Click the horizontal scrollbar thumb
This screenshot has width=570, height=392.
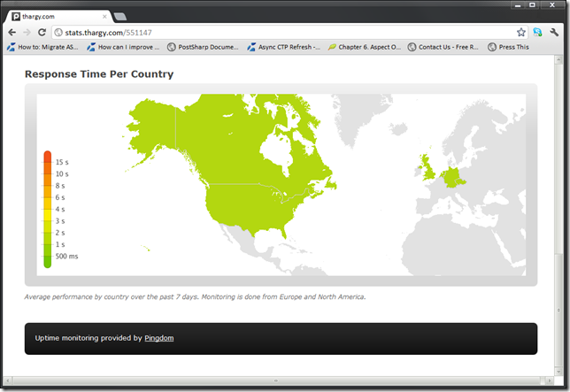[x=276, y=380]
